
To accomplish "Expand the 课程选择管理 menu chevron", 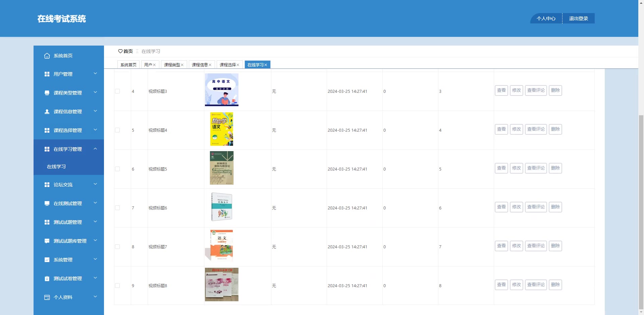I will coord(95,130).
